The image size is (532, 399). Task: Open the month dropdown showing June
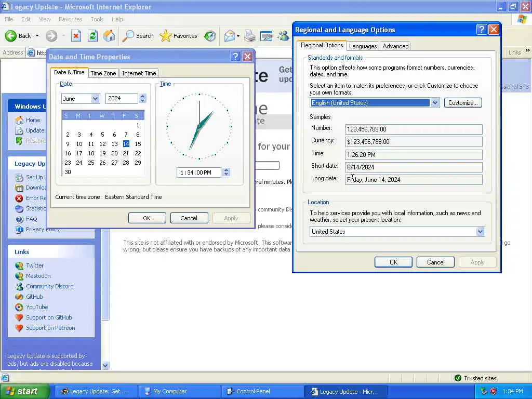coord(96,98)
